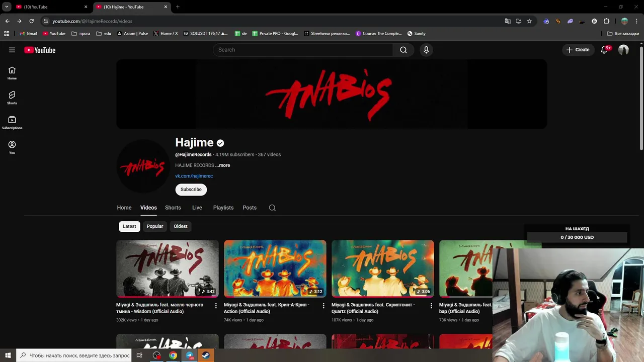Image resolution: width=644 pixels, height=362 pixels.
Task: Open the YouTube hamburger guide menu
Action: 12,50
